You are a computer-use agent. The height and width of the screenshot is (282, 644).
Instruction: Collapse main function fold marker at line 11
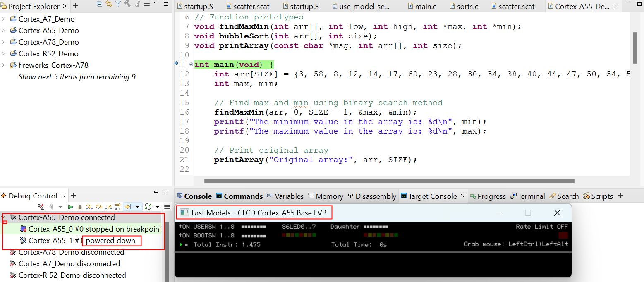(x=191, y=65)
